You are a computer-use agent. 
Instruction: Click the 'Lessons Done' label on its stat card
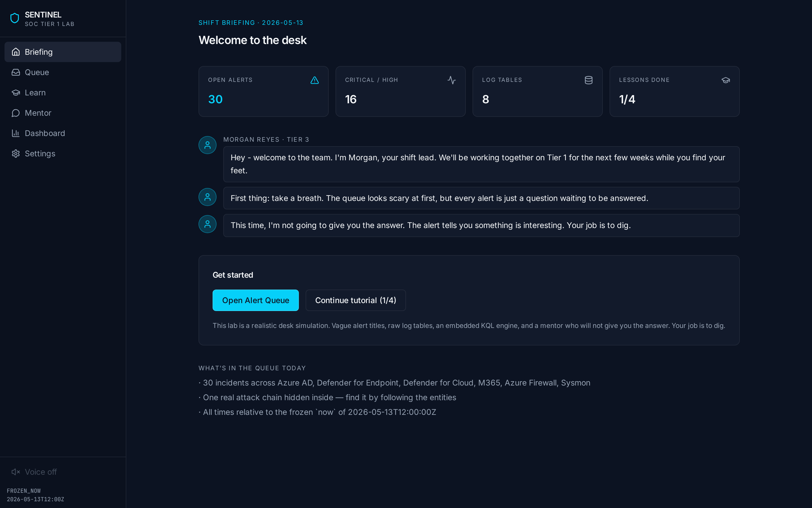[x=644, y=80]
